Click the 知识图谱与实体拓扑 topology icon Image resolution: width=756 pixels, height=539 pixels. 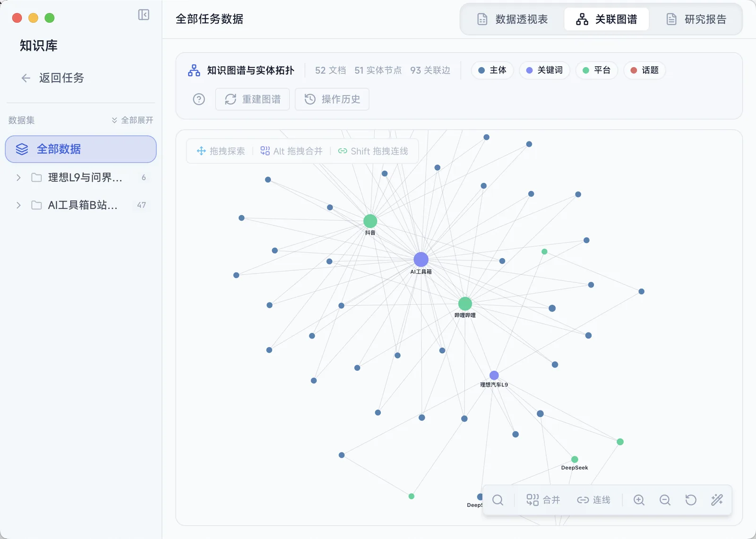coord(194,70)
